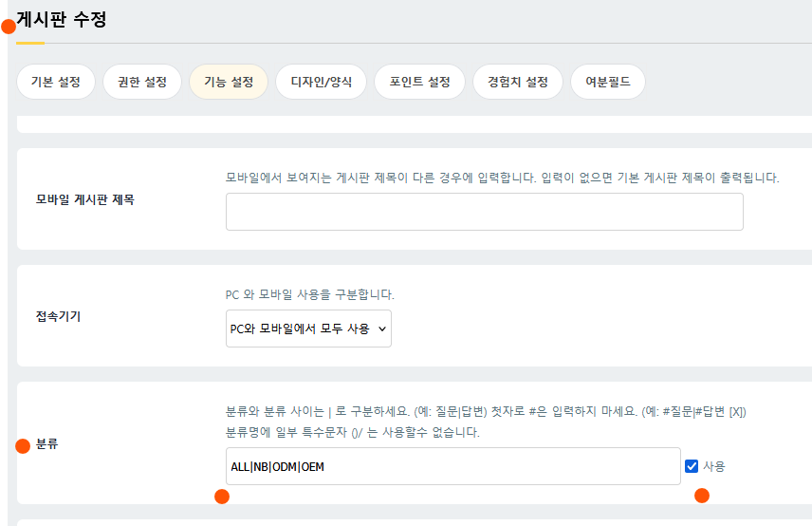
Task: Click the 게시판 수정 page heading
Action: tap(62, 19)
